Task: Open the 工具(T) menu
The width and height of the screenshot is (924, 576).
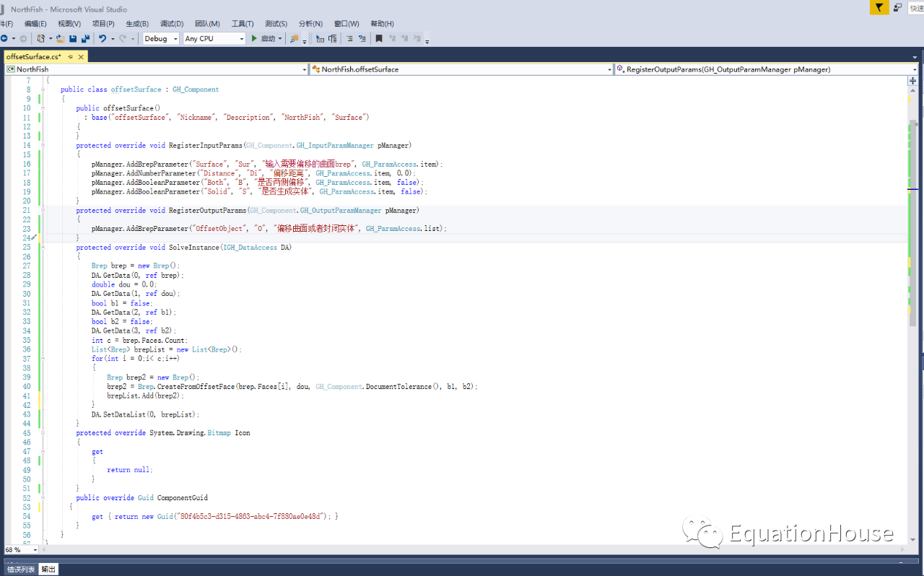Action: (243, 24)
